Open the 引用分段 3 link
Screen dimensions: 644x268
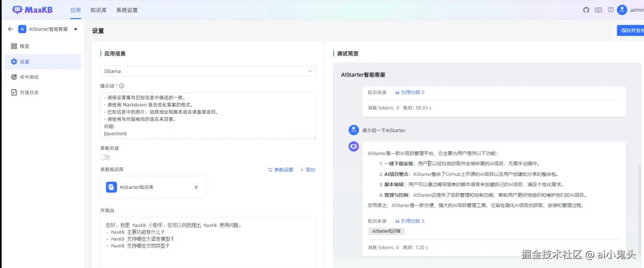pos(410,221)
